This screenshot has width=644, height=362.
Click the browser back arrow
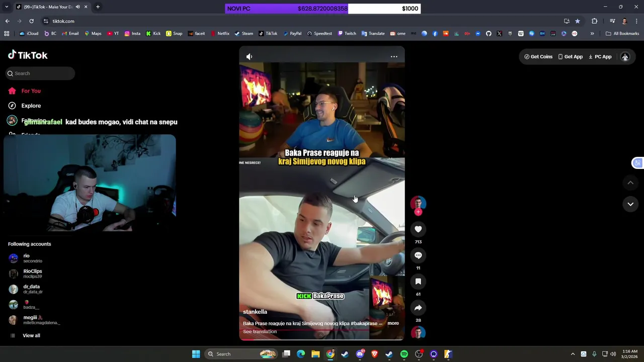click(x=7, y=21)
